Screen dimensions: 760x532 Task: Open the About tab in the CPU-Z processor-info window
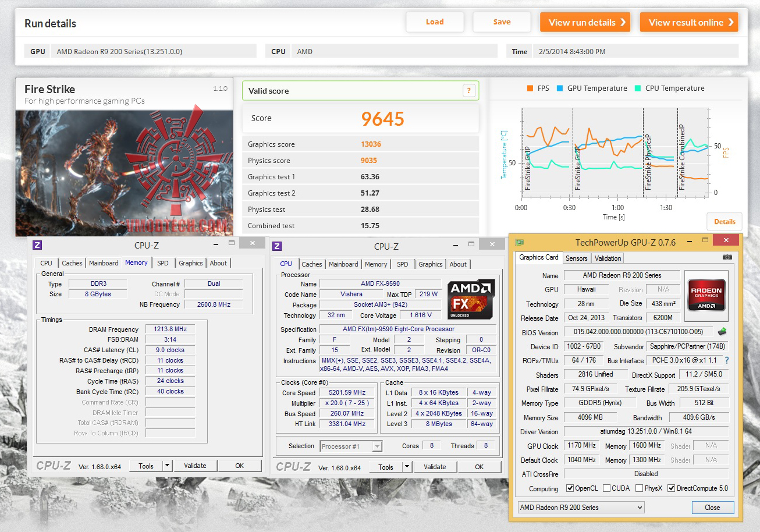pos(458,264)
